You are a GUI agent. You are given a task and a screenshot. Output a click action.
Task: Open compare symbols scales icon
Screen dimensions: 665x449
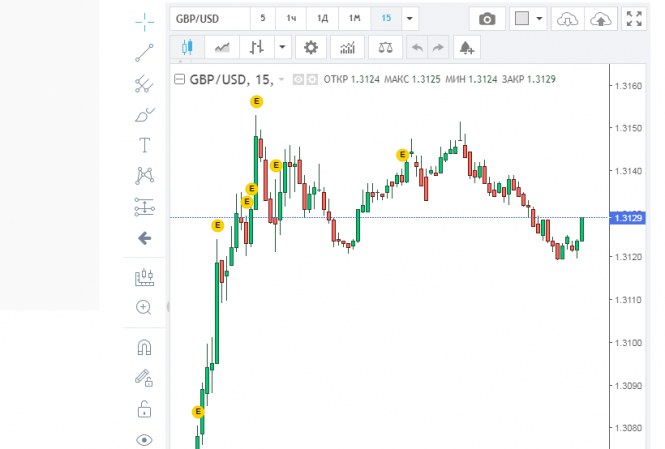point(386,47)
